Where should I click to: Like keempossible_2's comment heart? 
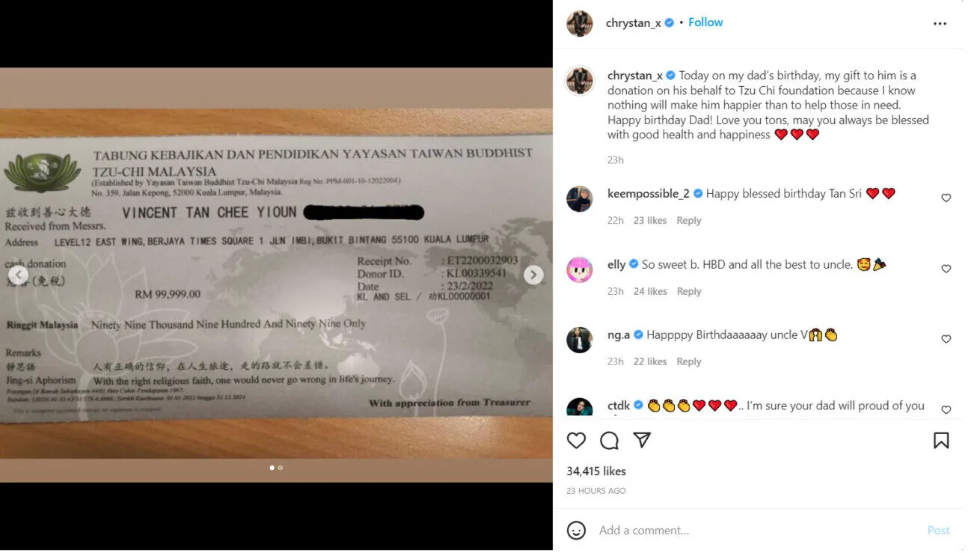pyautogui.click(x=946, y=198)
